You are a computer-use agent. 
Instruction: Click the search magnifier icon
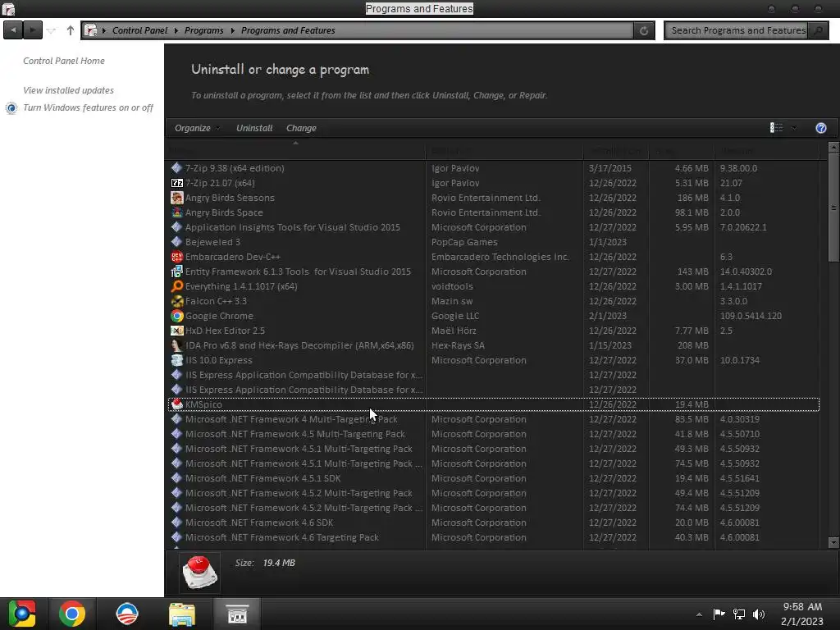(818, 30)
